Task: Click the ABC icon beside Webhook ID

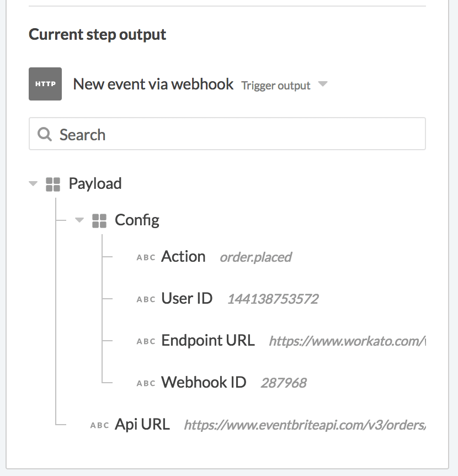Action: click(x=146, y=383)
